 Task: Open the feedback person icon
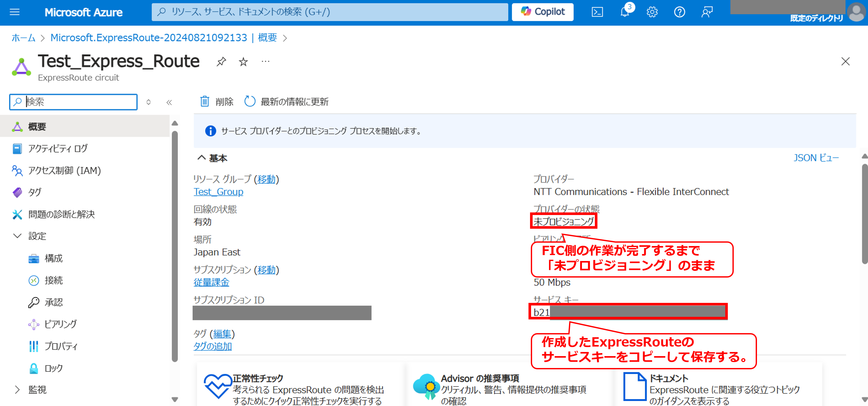[707, 12]
